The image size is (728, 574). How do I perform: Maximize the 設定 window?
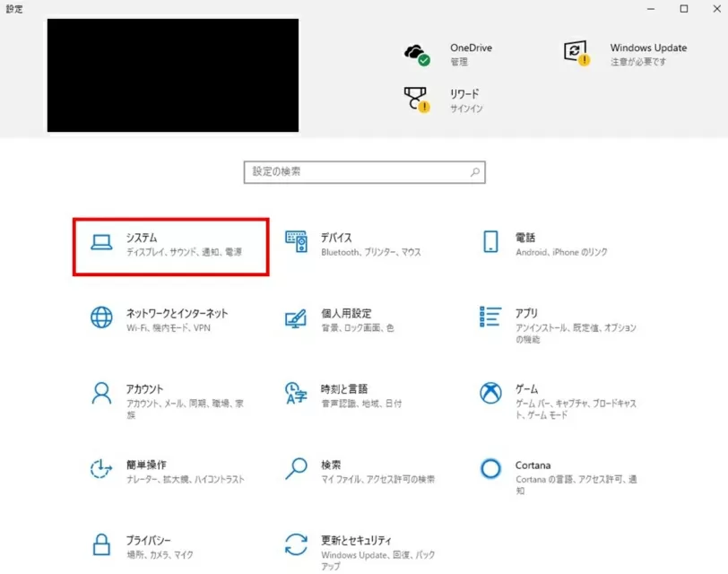684,9
